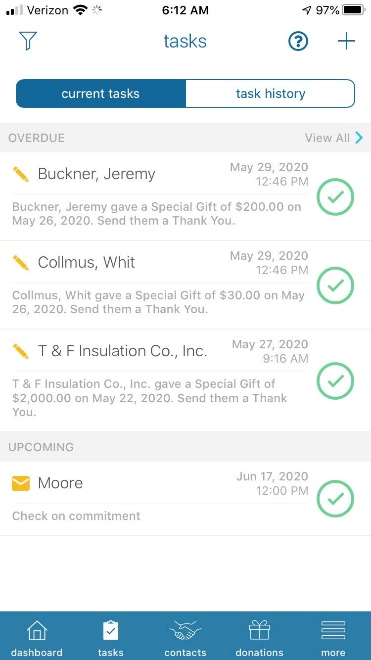
Task: Complete the Moore commitment task
Action: pos(335,499)
